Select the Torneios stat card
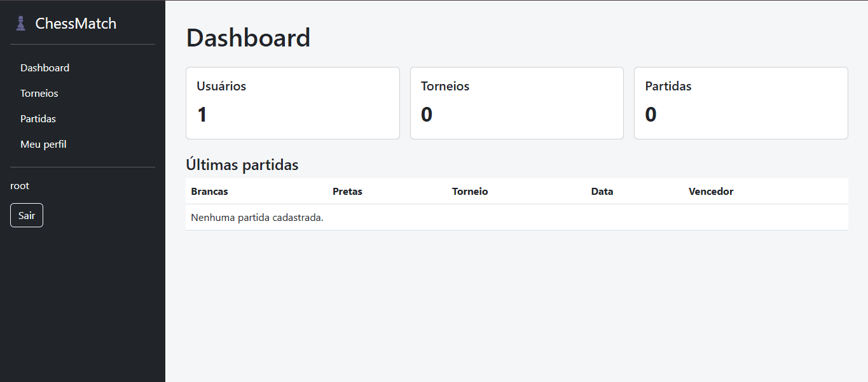 (517, 103)
